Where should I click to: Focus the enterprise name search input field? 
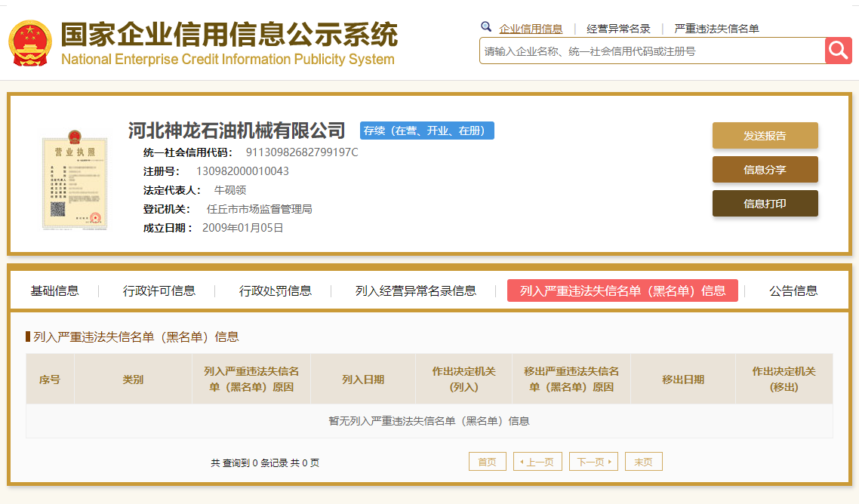[652, 51]
